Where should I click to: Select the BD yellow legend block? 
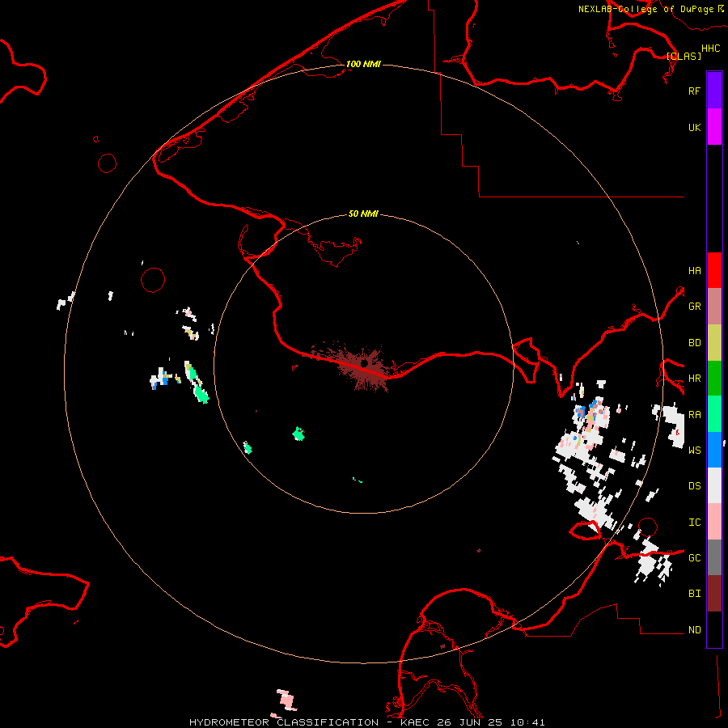pos(714,343)
